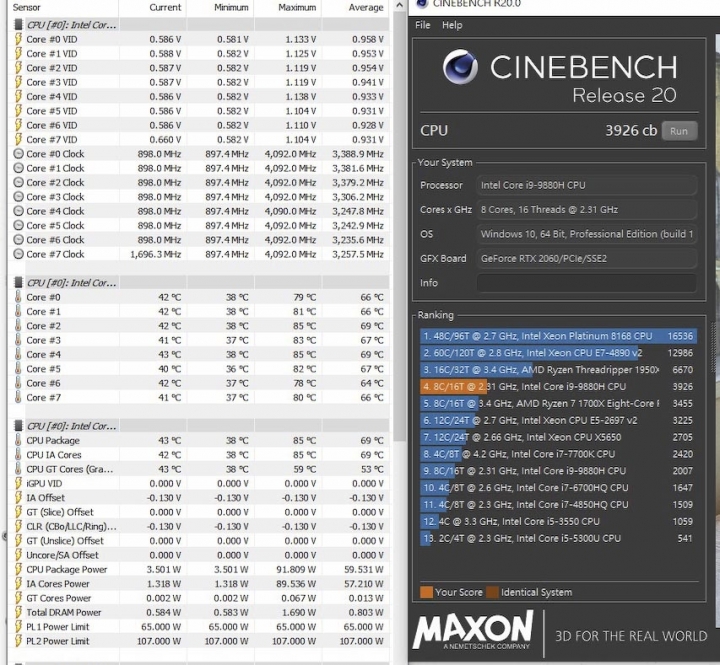
Task: Select the Core #1 VID sensor row
Action: pos(199,53)
